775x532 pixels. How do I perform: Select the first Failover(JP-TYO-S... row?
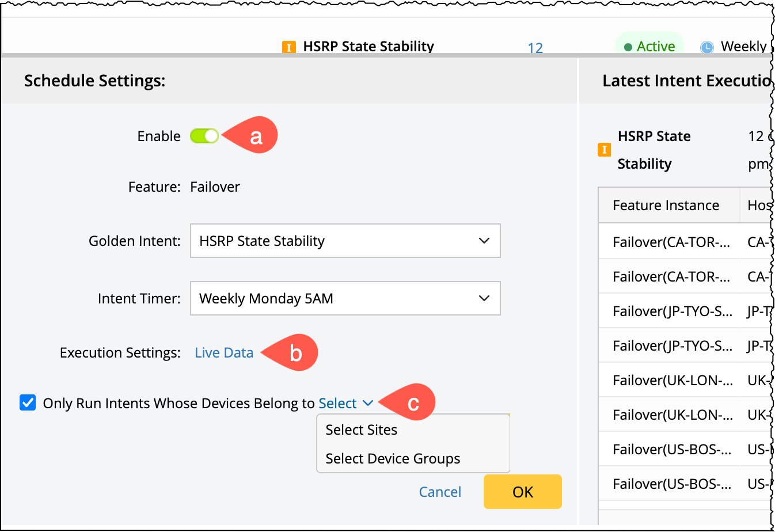671,311
